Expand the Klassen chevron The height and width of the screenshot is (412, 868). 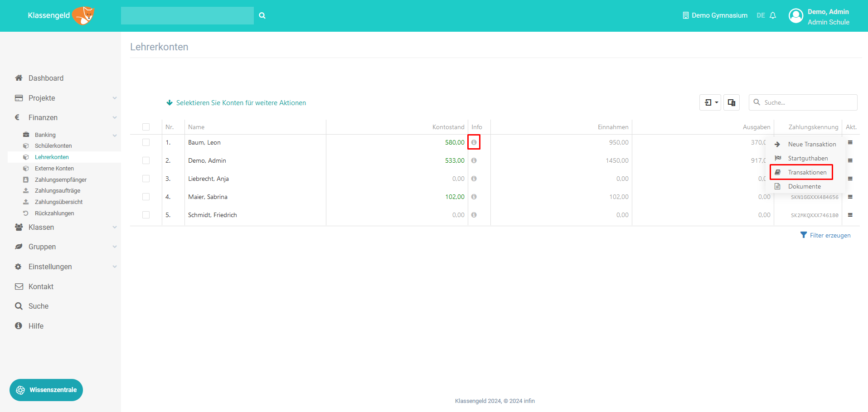pos(115,227)
